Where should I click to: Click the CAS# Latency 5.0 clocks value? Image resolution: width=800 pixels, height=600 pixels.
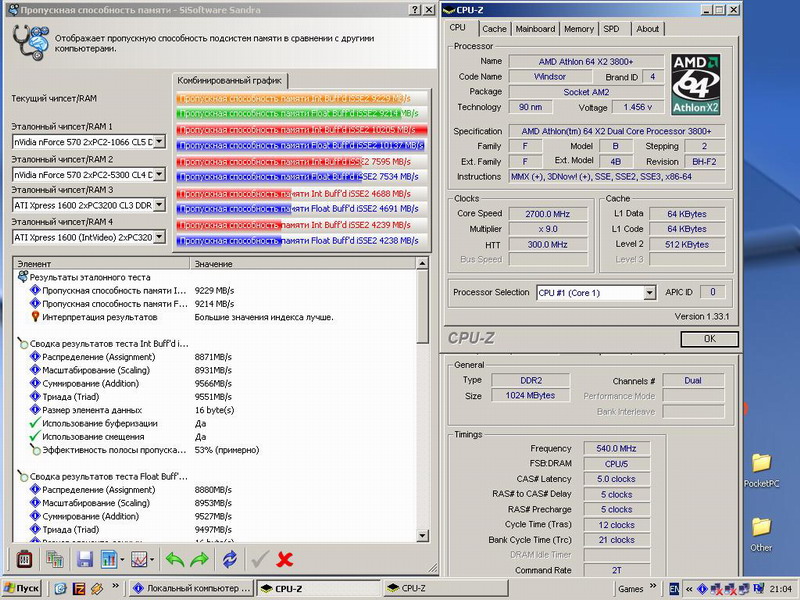click(616, 479)
